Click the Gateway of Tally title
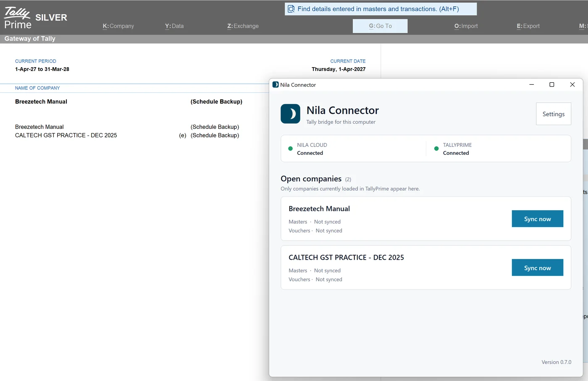Image resolution: width=588 pixels, height=381 pixels. [x=30, y=39]
